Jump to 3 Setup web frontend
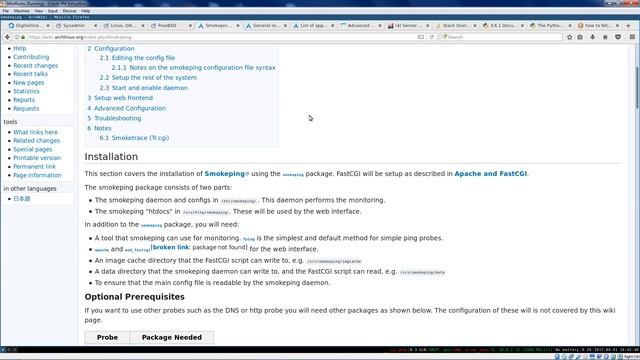 coord(120,98)
